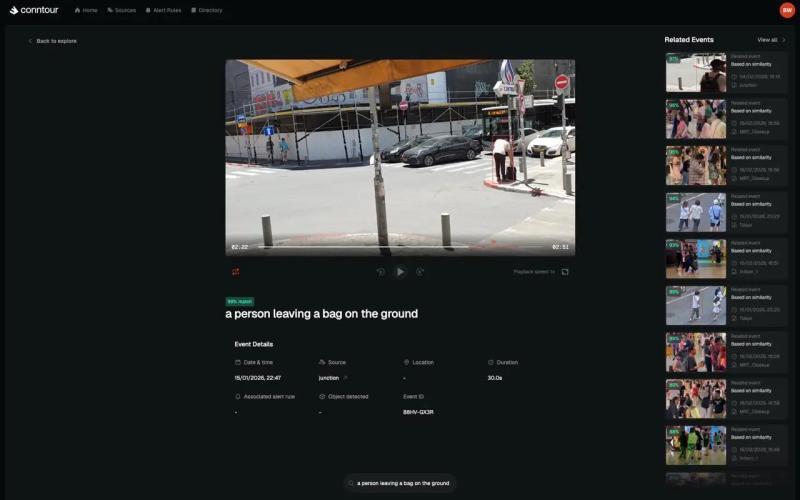800x500 pixels.
Task: Click the main video frame
Action: coord(400,150)
